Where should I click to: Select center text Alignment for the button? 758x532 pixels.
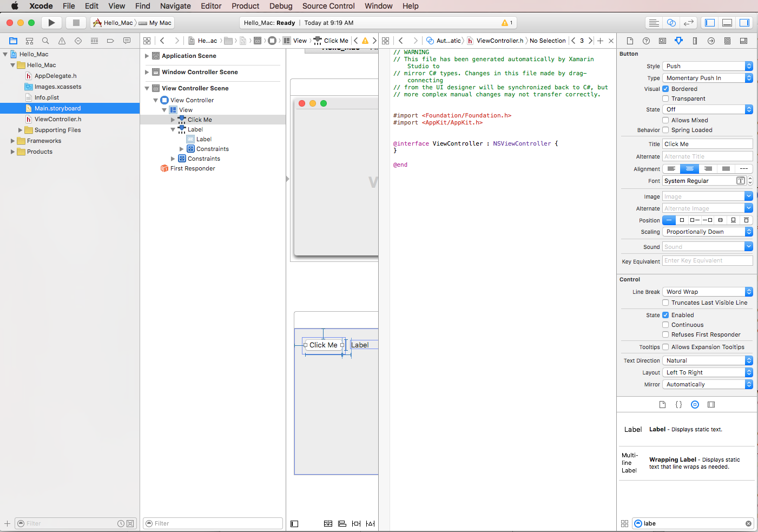[690, 168]
